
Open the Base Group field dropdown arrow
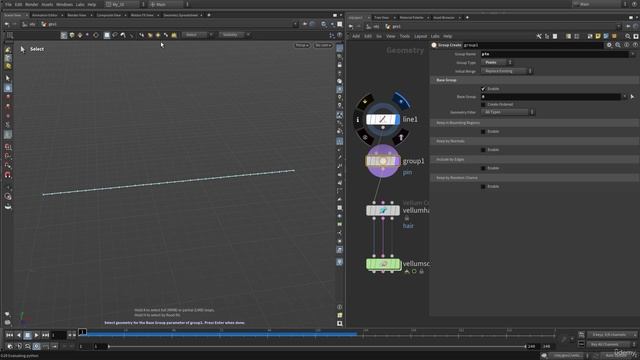[624, 97]
